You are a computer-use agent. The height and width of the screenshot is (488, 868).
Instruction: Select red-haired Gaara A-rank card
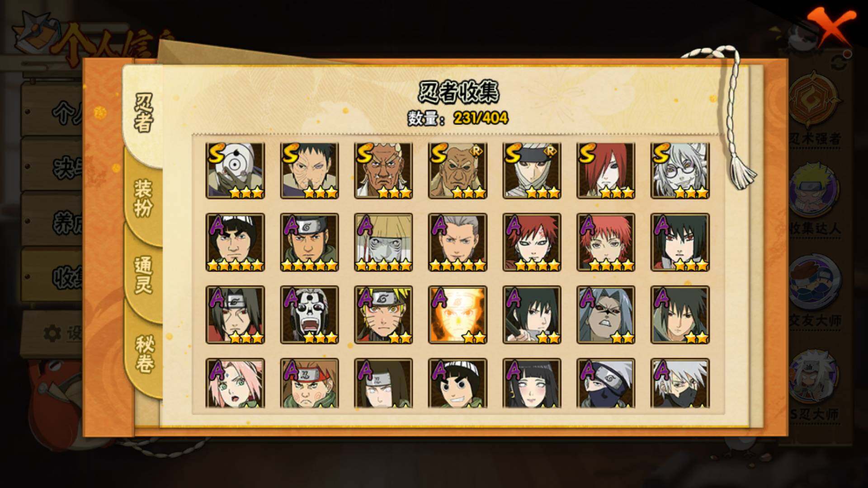(532, 243)
